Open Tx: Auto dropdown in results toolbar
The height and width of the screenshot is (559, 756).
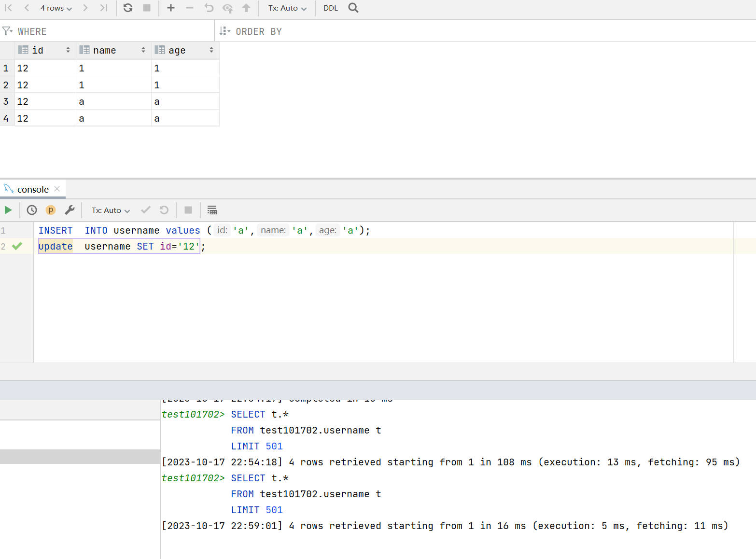(x=287, y=8)
